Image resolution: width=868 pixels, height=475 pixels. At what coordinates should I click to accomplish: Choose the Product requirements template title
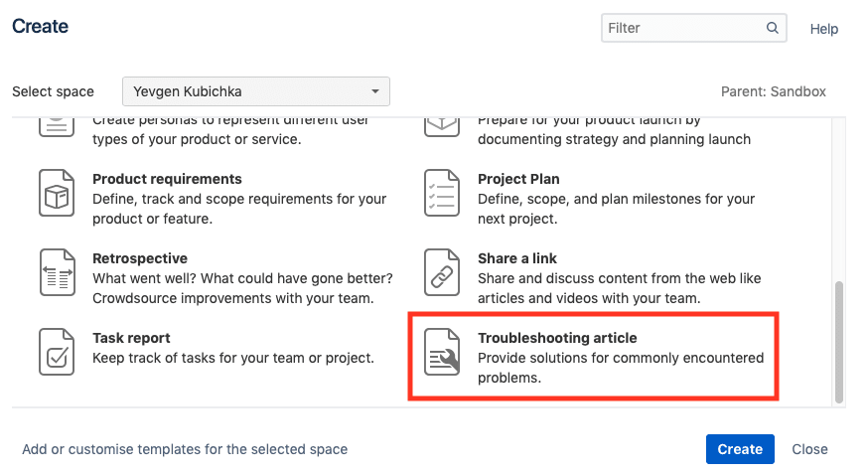[x=167, y=179]
